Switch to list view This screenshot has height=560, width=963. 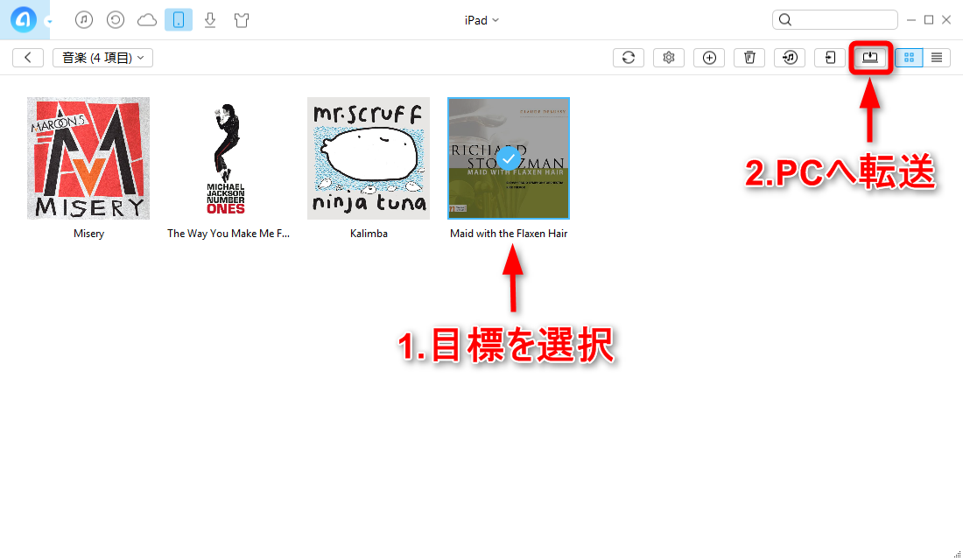[x=937, y=57]
